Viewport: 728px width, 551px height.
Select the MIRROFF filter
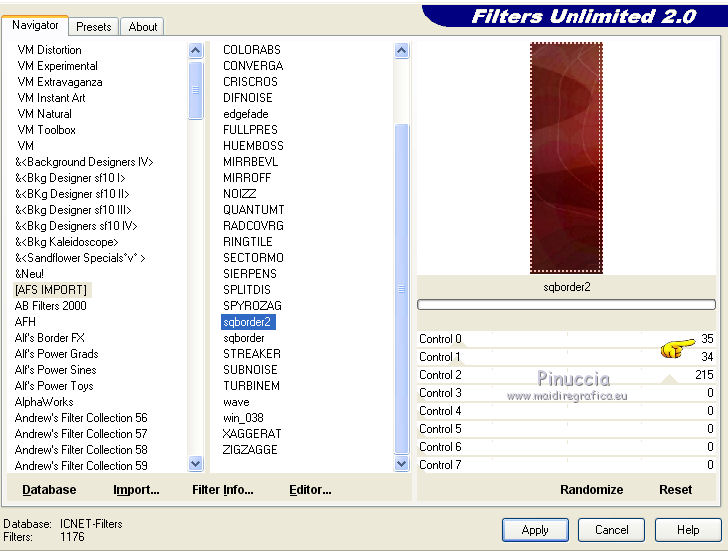(x=247, y=178)
